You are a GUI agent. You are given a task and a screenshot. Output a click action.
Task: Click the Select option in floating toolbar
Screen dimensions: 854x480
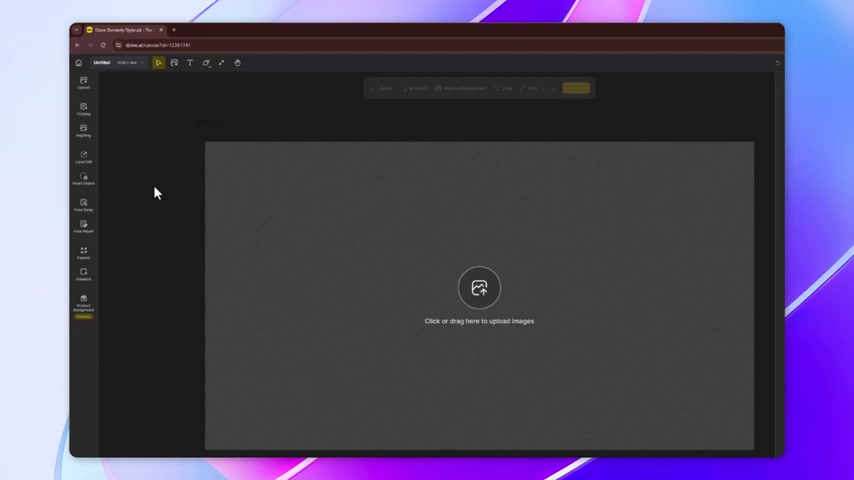(382, 88)
